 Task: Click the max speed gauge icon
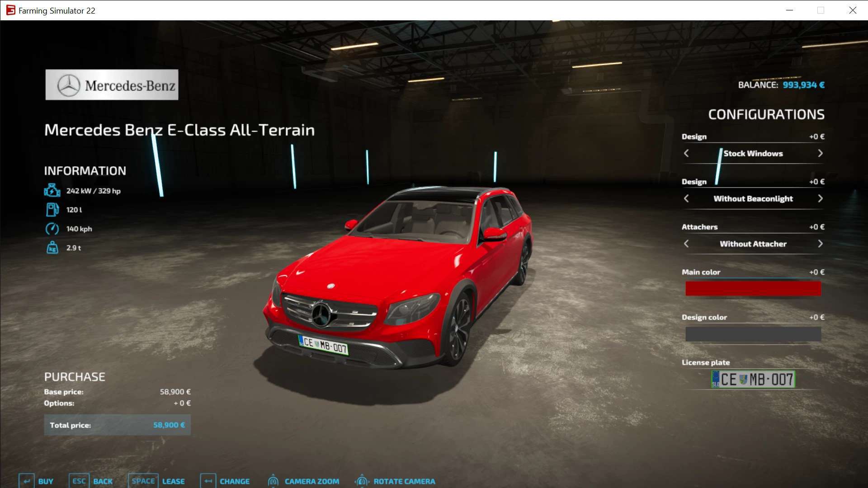[x=52, y=229]
